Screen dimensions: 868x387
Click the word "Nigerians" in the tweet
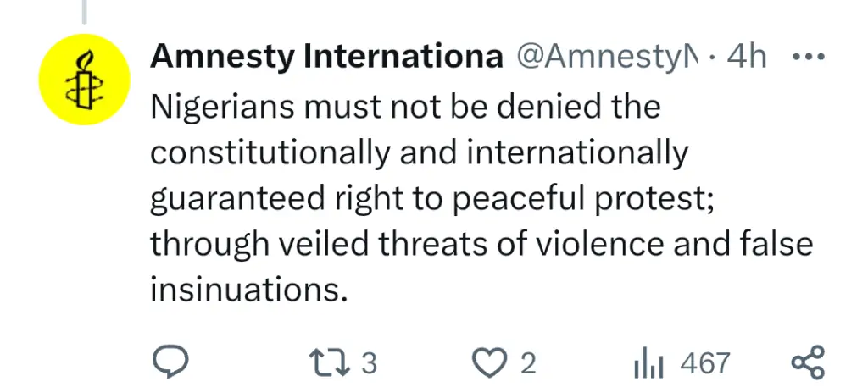click(224, 108)
